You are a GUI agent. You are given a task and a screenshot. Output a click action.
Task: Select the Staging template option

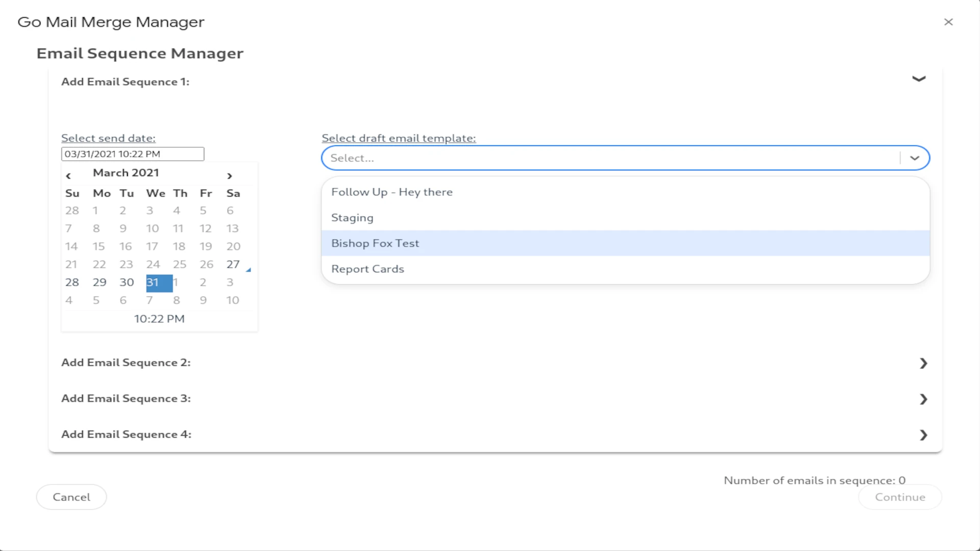click(352, 218)
